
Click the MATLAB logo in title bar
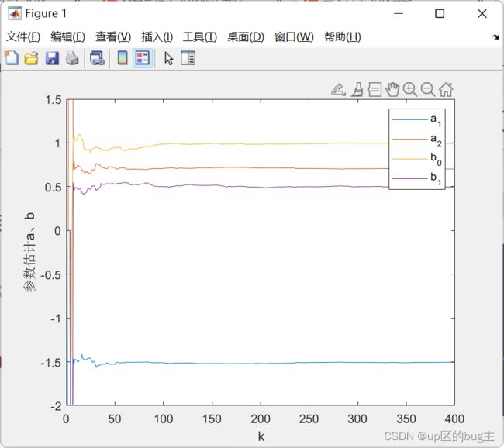click(15, 13)
